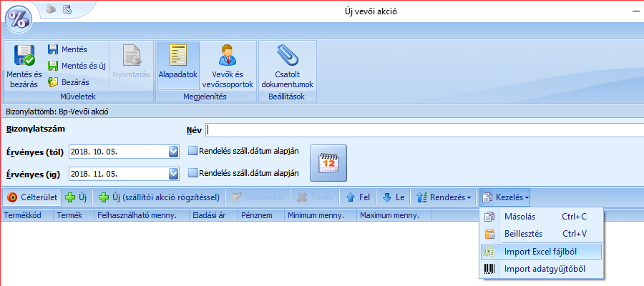This screenshot has height=286, width=644.
Task: Select the Alapadatok view icon
Action: (177, 57)
